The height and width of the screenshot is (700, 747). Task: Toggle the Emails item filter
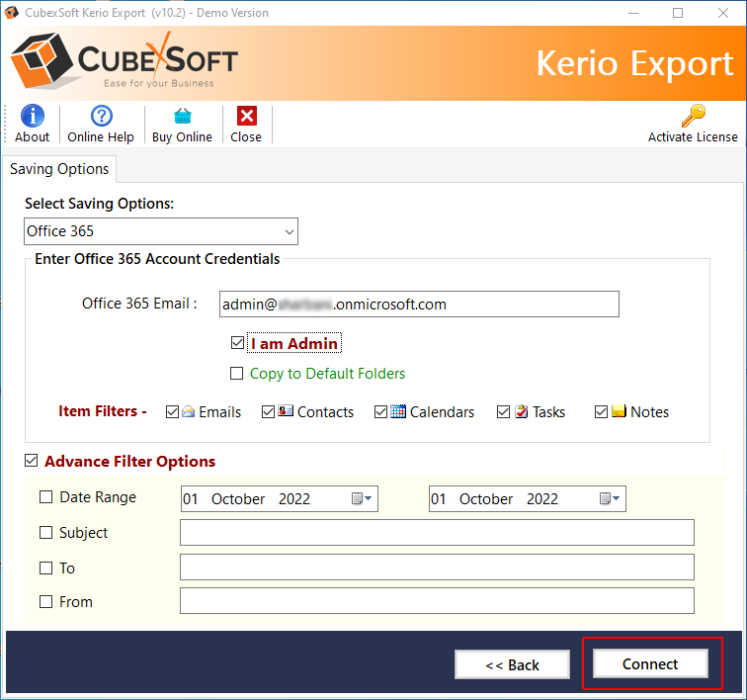173,412
